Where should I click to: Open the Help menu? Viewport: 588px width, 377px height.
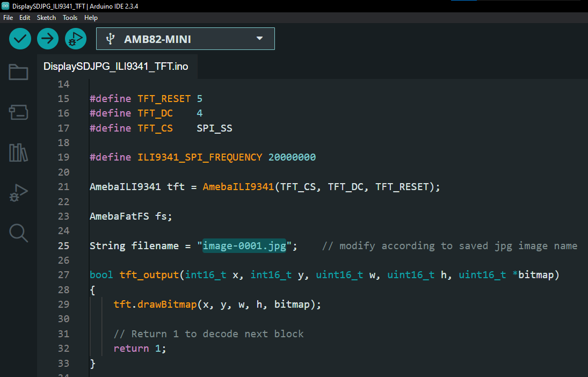coord(91,18)
